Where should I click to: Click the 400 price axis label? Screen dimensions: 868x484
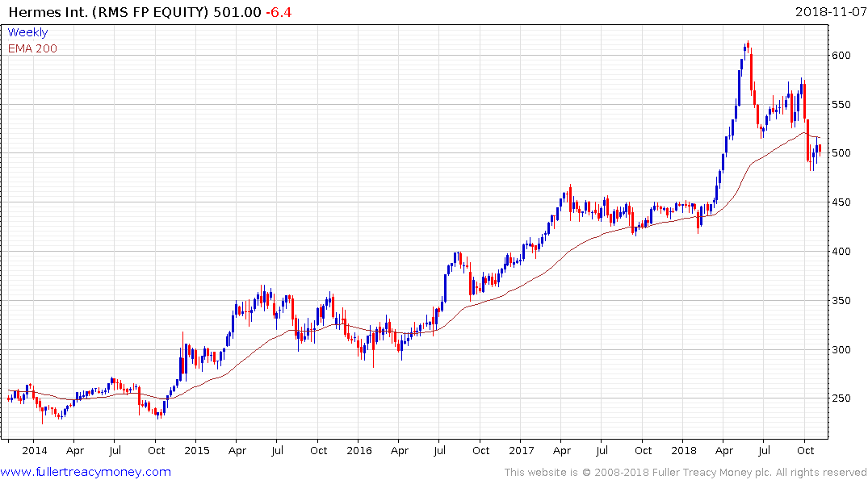tap(841, 251)
